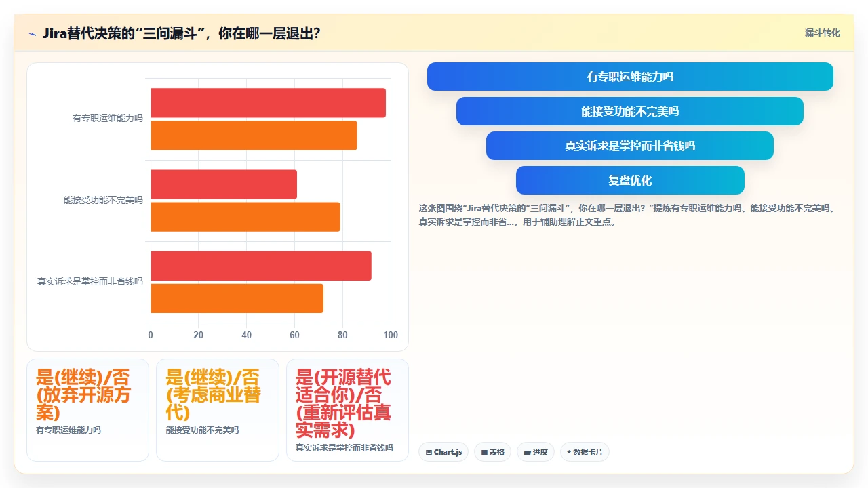This screenshot has height=488, width=868.
Task: Click the card value 是(开源替代适合你)/否(重新评估真实需求)
Action: [x=344, y=404]
